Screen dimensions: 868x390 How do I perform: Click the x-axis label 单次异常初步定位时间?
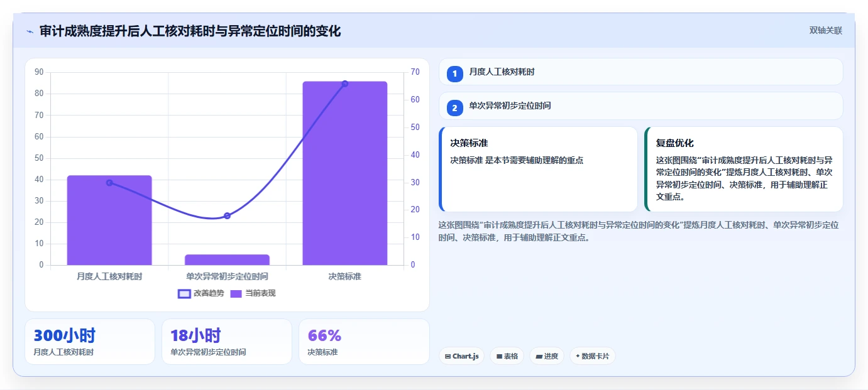[227, 276]
